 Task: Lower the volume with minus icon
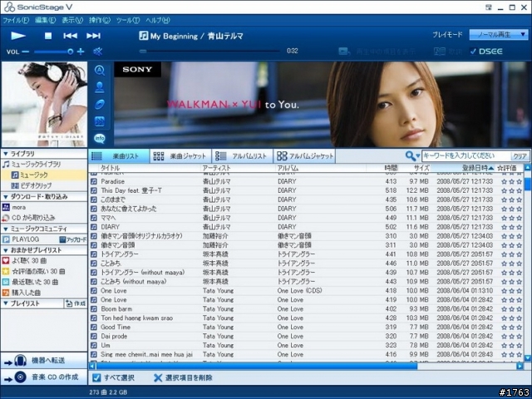[x=26, y=52]
